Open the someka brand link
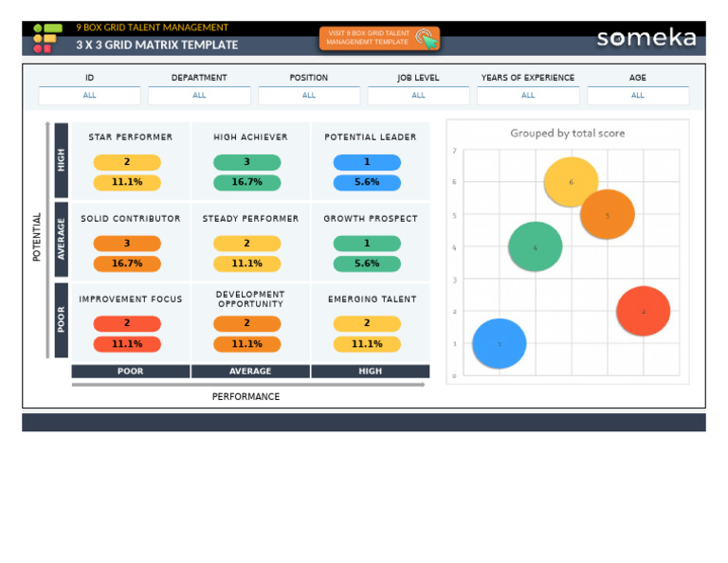 click(x=646, y=38)
